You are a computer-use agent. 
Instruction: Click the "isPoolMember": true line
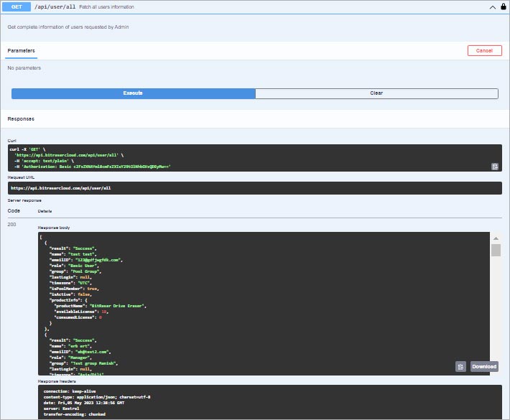[x=74, y=289]
